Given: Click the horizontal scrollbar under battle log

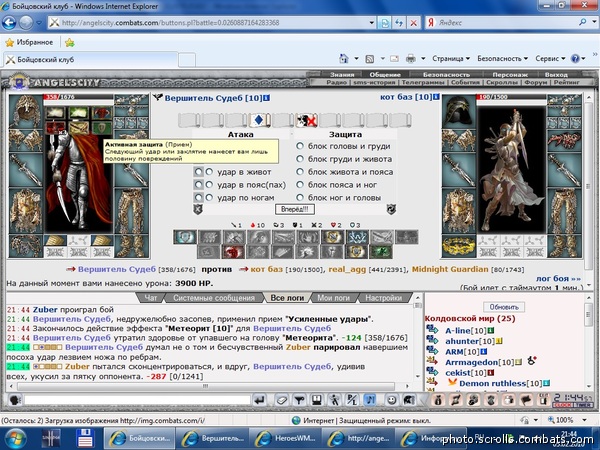Looking at the screenshot, I should pyautogui.click(x=206, y=386).
